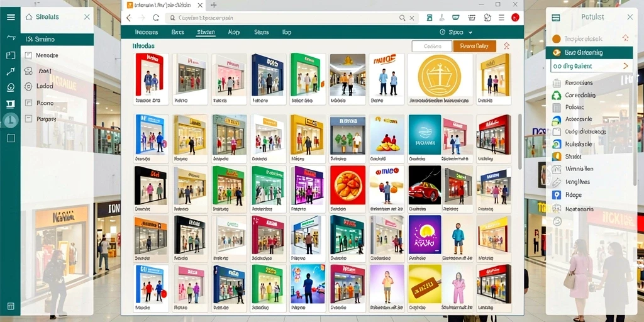This screenshot has width=644, height=322.
Task: Click the browser reload icon
Action: 156,18
